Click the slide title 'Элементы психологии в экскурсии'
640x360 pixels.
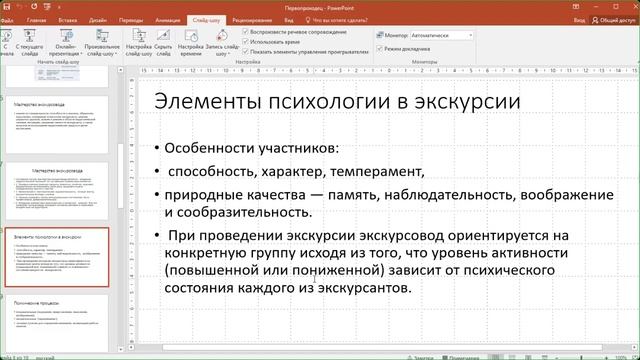[337, 101]
